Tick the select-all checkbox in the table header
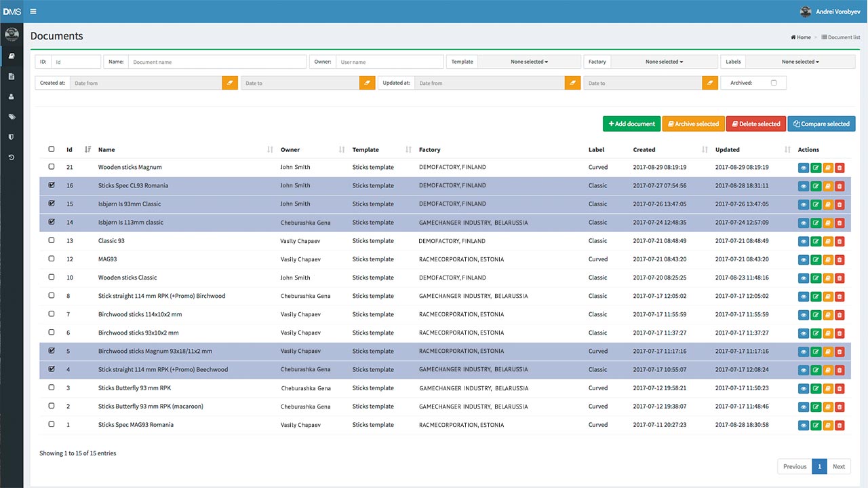This screenshot has height=488, width=868. 52,149
